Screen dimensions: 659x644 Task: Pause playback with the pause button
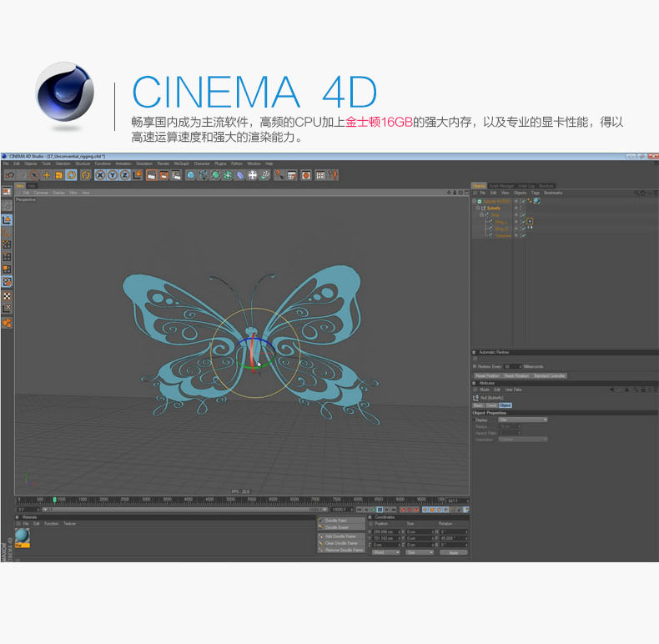(380, 510)
